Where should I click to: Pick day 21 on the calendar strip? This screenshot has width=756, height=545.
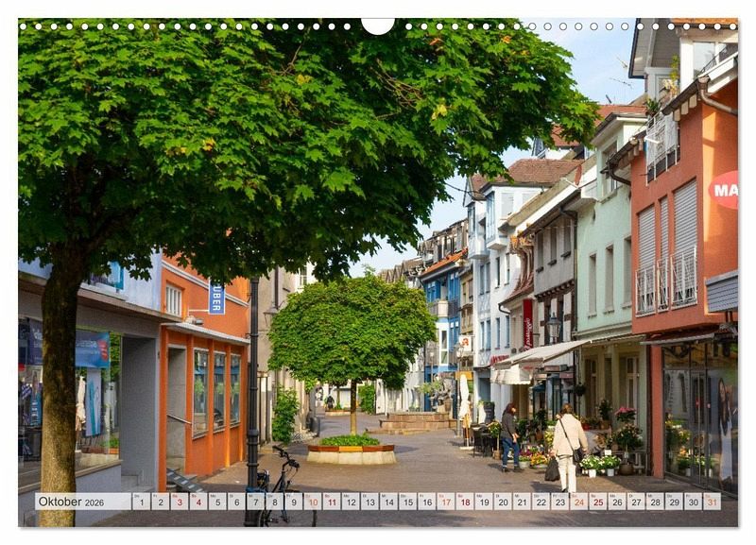click(x=522, y=502)
